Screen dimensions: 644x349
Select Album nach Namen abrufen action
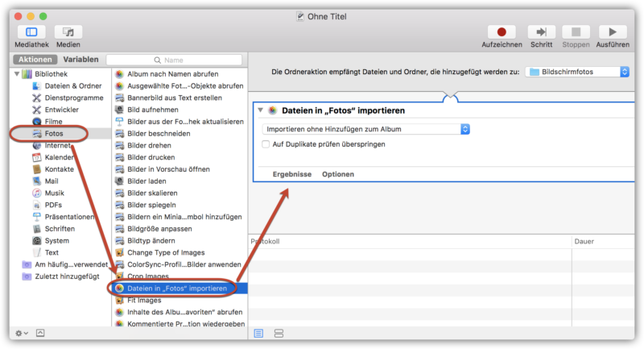[172, 74]
